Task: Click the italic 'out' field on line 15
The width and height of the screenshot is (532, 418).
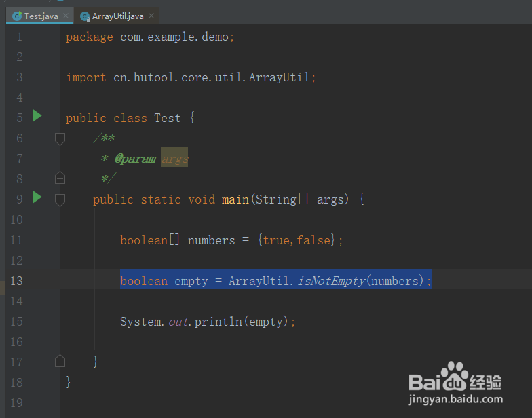Action: [178, 322]
